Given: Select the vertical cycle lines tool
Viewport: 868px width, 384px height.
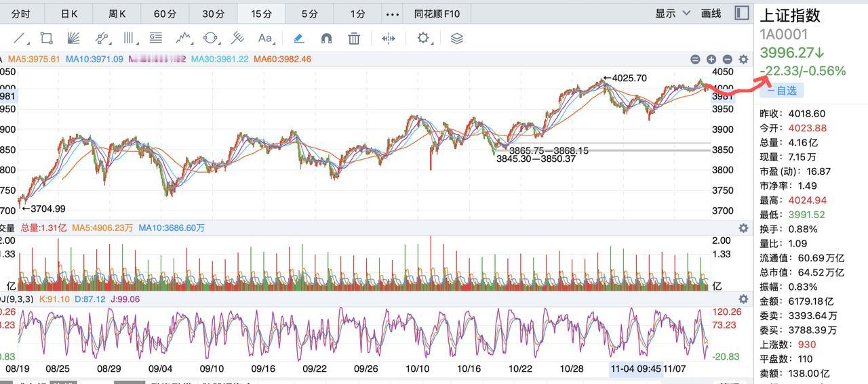Looking at the screenshot, I should click(130, 39).
